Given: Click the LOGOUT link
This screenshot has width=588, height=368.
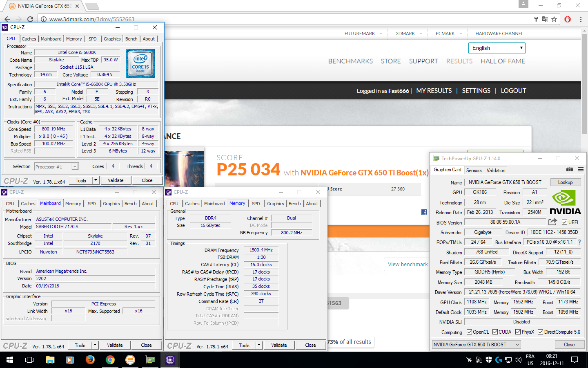Looking at the screenshot, I should coord(513,91).
